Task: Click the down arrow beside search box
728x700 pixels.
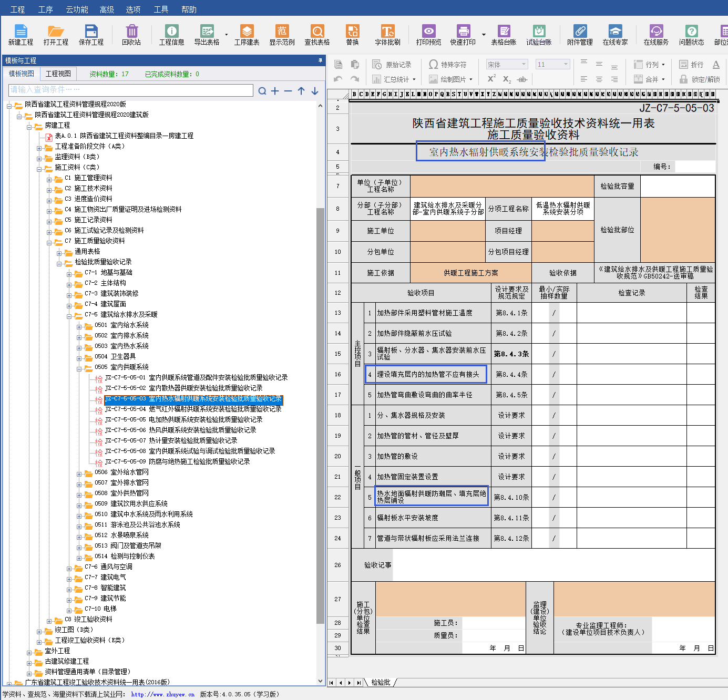Action: [x=315, y=91]
